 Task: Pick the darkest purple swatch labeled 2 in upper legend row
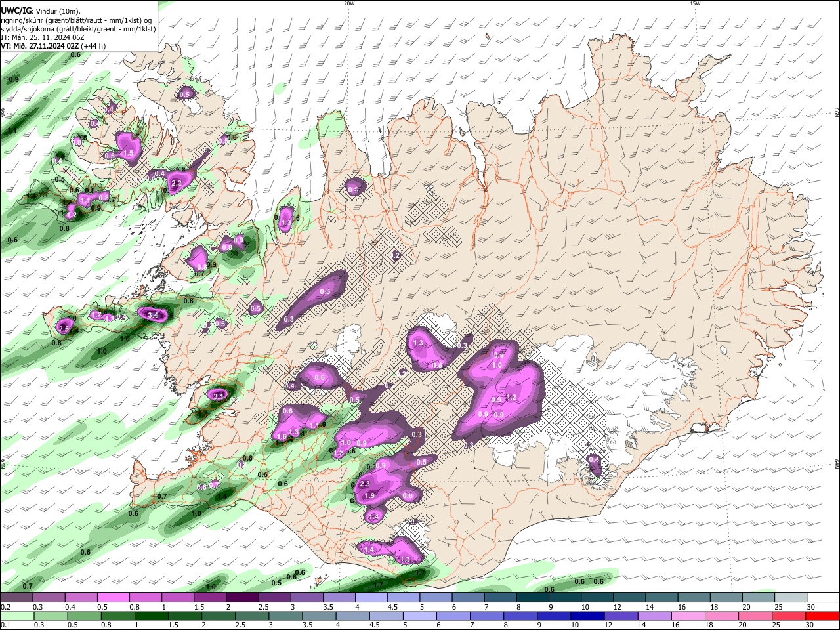point(241,598)
